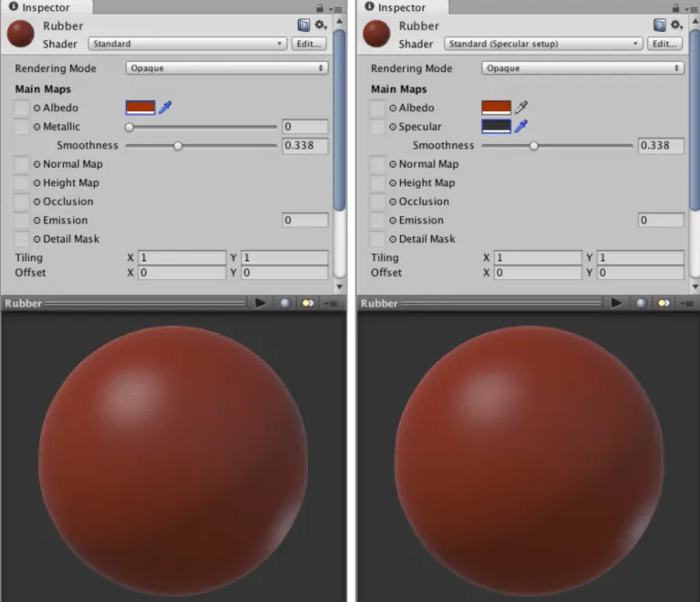
Task: Click vertical scrollbar thumb in left Inspector
Action: (x=340, y=119)
